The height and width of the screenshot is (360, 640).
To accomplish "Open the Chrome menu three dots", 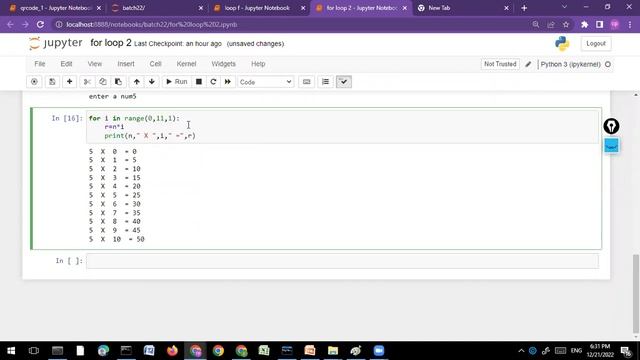I will pyautogui.click(x=630, y=24).
